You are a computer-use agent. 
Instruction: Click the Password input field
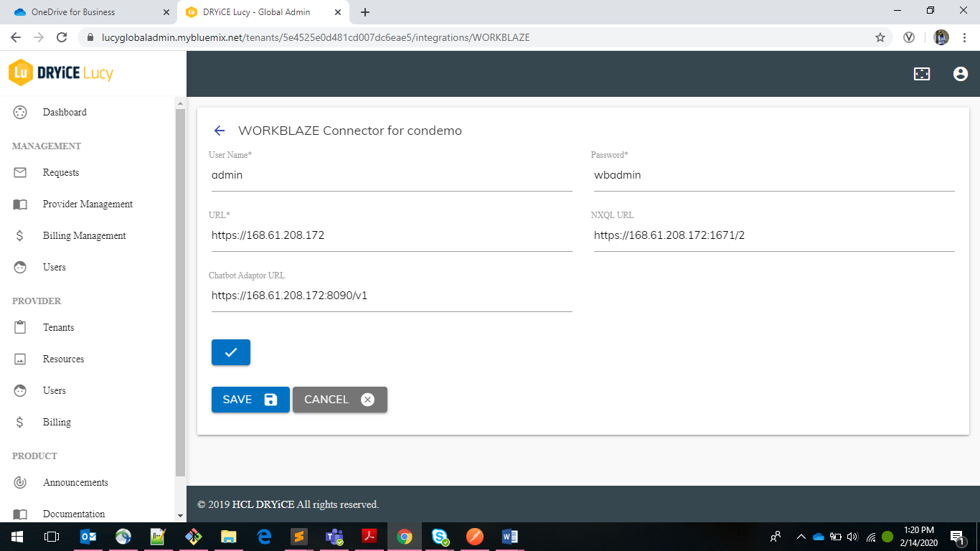(x=774, y=175)
